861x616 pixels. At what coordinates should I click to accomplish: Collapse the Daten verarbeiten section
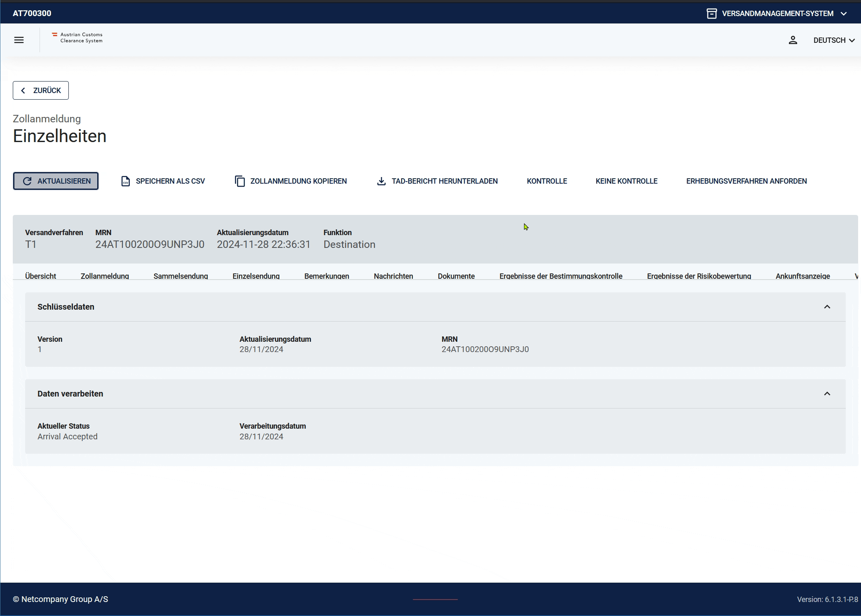pyautogui.click(x=827, y=394)
